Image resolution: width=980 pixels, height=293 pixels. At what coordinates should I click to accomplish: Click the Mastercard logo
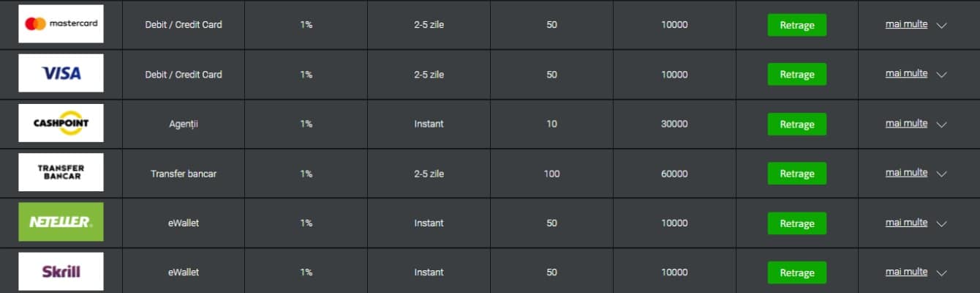pyautogui.click(x=61, y=24)
